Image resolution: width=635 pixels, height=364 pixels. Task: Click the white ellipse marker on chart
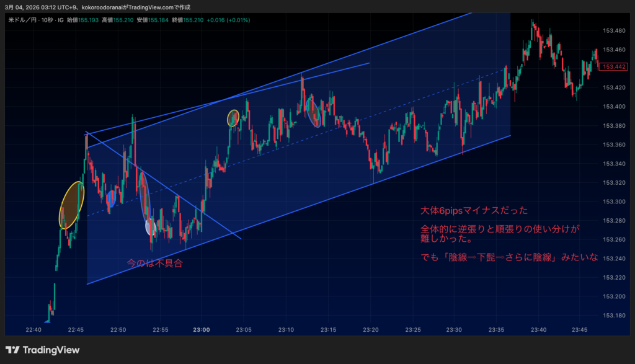151,227
